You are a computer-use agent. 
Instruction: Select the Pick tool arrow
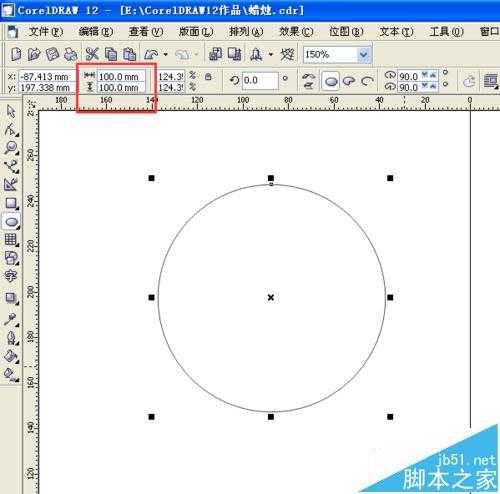point(11,111)
